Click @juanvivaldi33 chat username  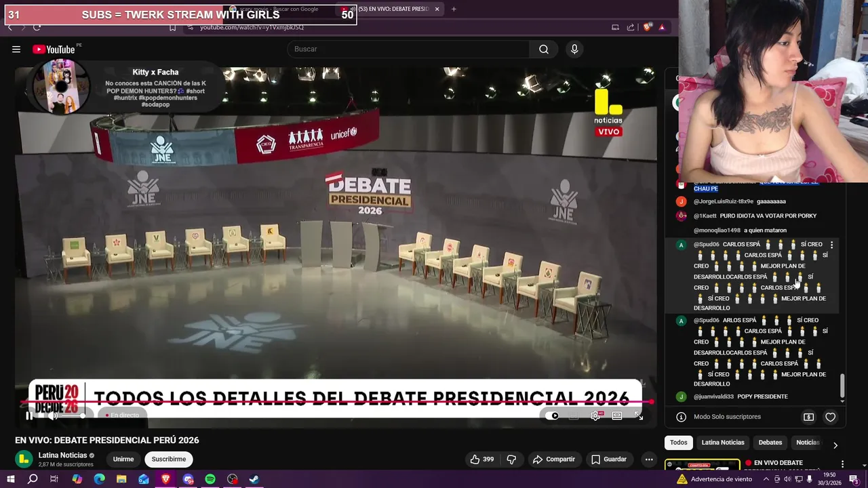[x=713, y=396]
